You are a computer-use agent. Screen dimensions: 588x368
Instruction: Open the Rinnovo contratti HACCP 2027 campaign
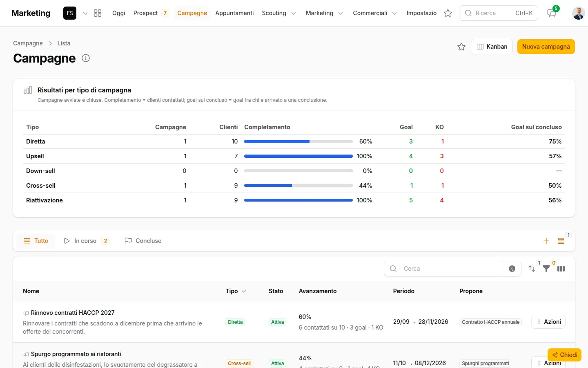click(x=73, y=313)
